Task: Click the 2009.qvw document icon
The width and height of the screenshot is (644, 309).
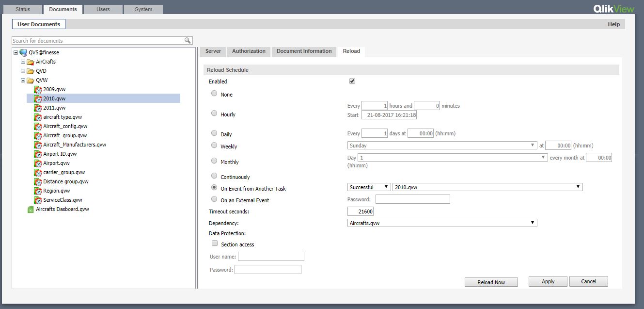Action: pos(38,90)
